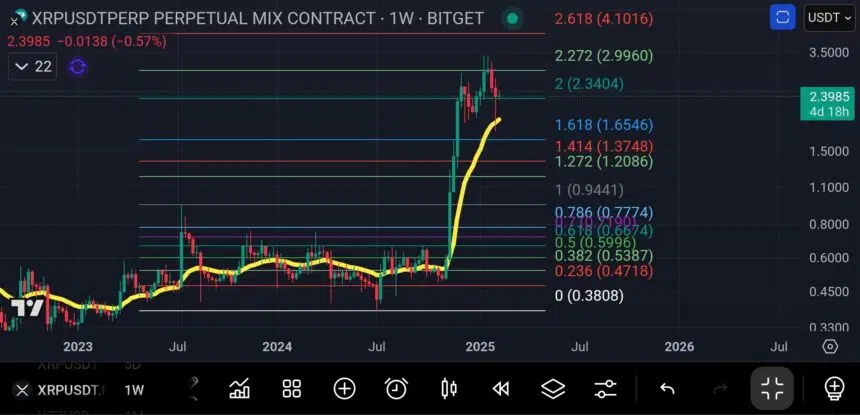Viewport: 860px width, 415px height.
Task: Click the 0.4500 price scale value
Action: [829, 292]
